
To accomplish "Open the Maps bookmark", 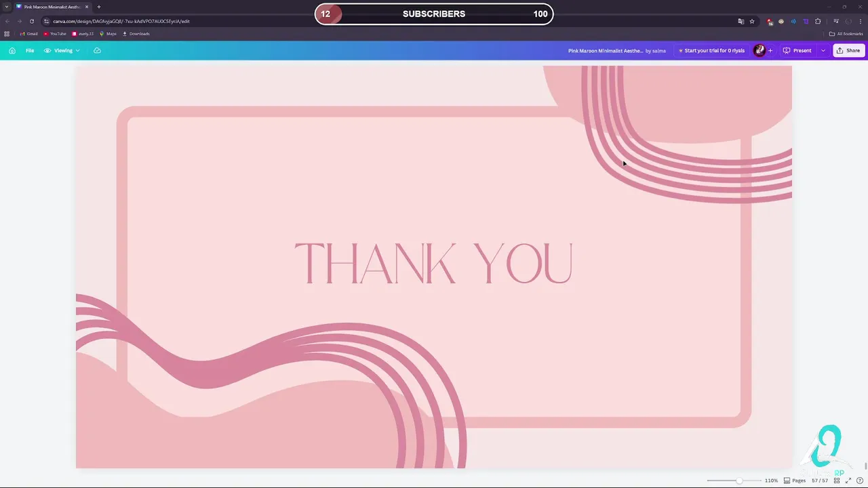I will pos(108,34).
